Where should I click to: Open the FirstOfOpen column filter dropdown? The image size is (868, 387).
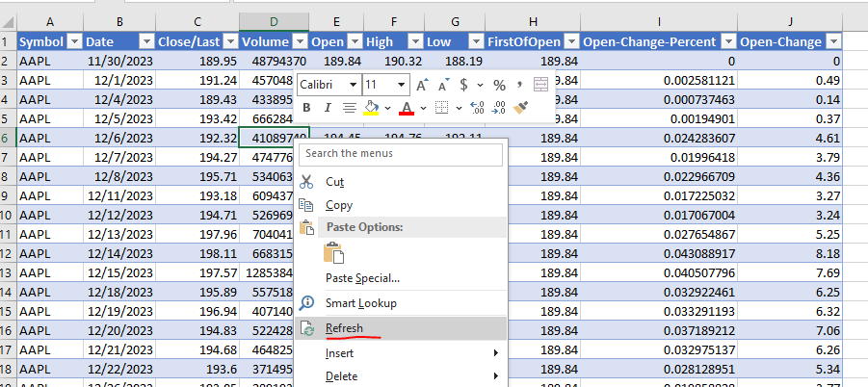click(x=571, y=41)
